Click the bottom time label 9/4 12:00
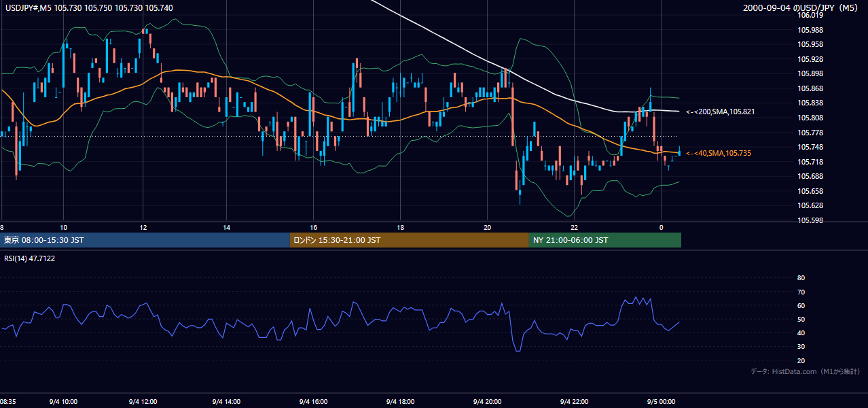 (x=143, y=401)
